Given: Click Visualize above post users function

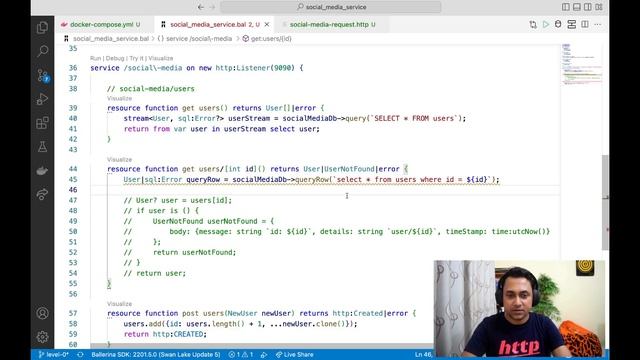Looking at the screenshot, I should (119, 304).
